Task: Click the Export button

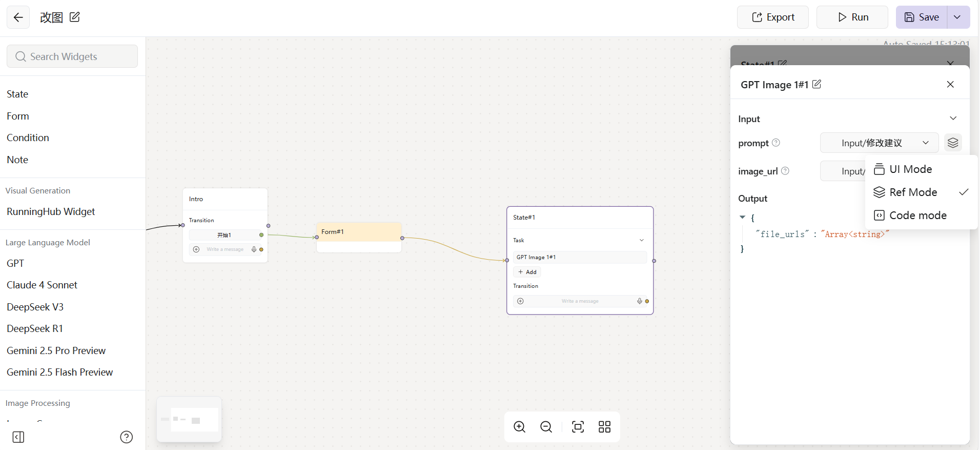Action: (772, 17)
